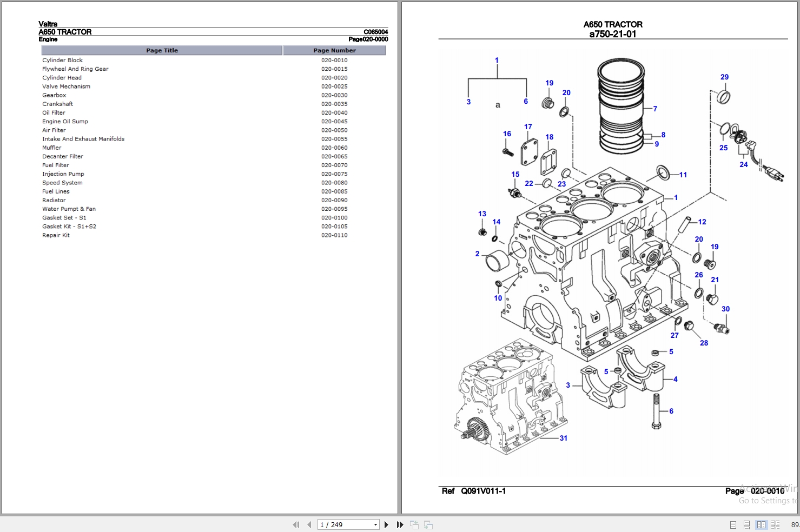Click part number 28 plug label

pos(704,343)
